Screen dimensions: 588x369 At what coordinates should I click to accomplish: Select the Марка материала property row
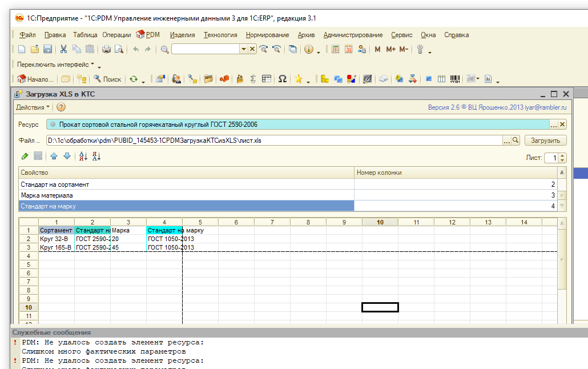click(288, 195)
